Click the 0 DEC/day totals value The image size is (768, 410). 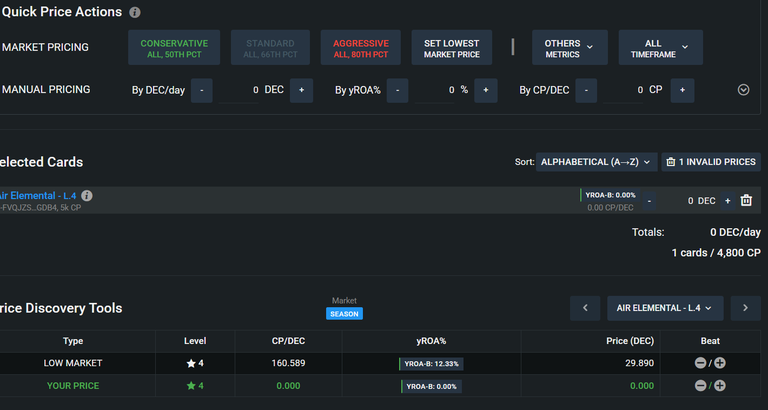click(736, 233)
